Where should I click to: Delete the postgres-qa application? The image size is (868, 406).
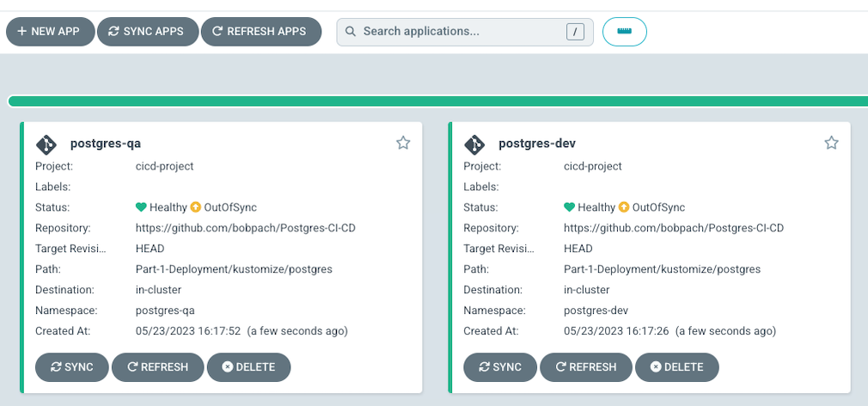coord(248,366)
